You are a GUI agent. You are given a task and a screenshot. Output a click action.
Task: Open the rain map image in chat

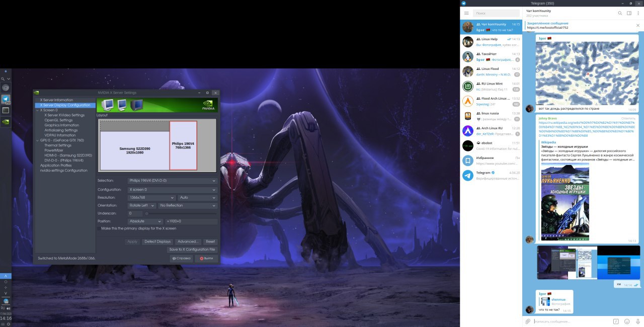pos(587,73)
